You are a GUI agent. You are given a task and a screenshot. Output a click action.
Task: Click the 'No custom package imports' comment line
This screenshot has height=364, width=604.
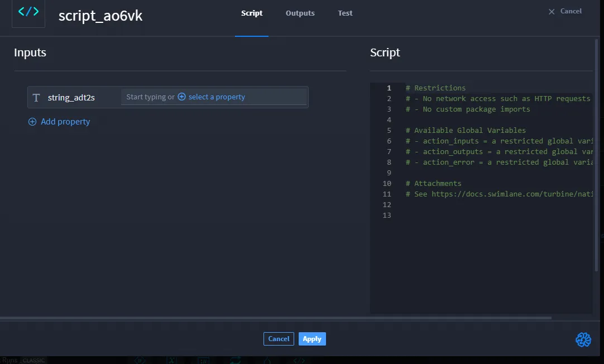468,109
